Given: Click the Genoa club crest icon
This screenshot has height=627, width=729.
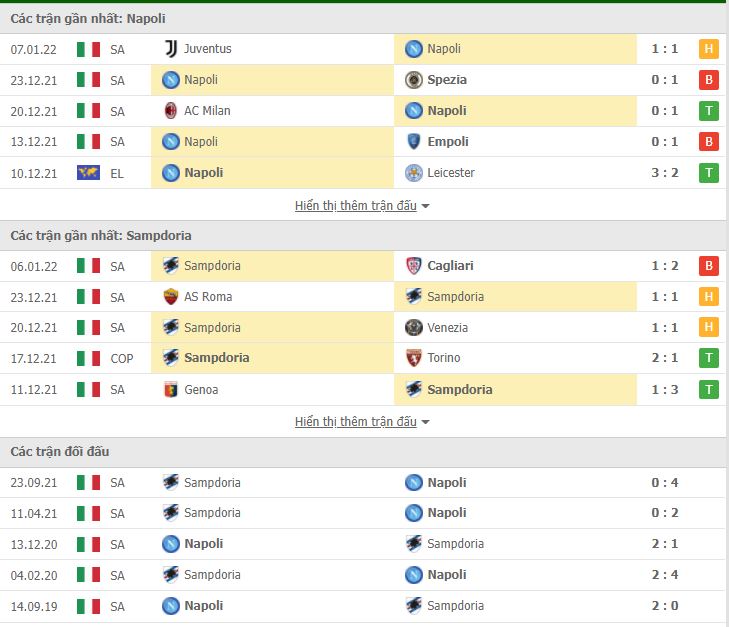Looking at the screenshot, I should tap(171, 389).
